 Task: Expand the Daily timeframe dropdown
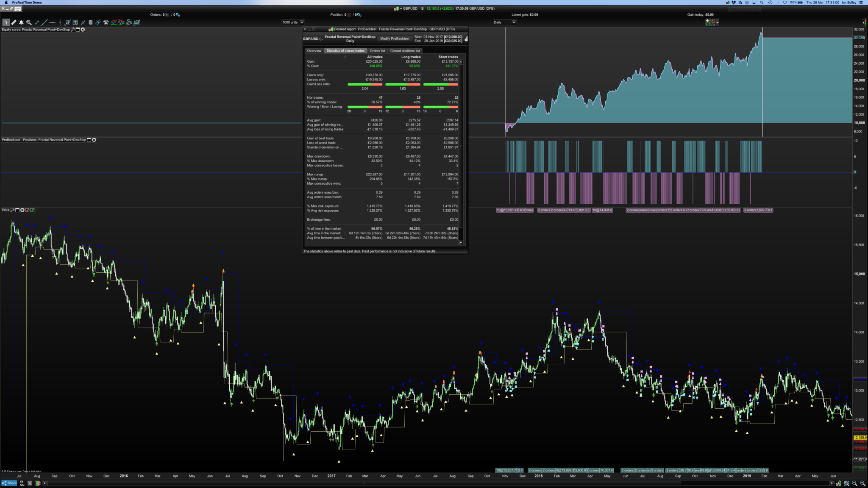click(514, 22)
